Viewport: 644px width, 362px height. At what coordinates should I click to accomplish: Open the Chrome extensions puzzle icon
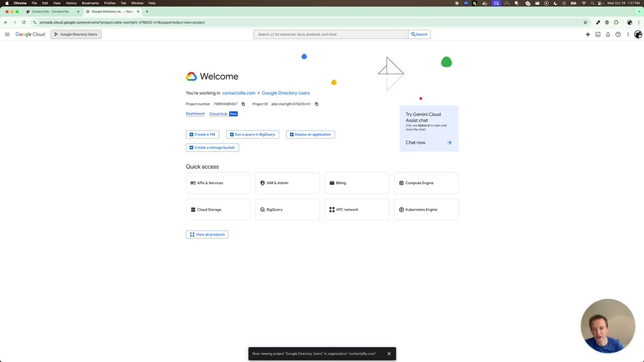pos(616,23)
